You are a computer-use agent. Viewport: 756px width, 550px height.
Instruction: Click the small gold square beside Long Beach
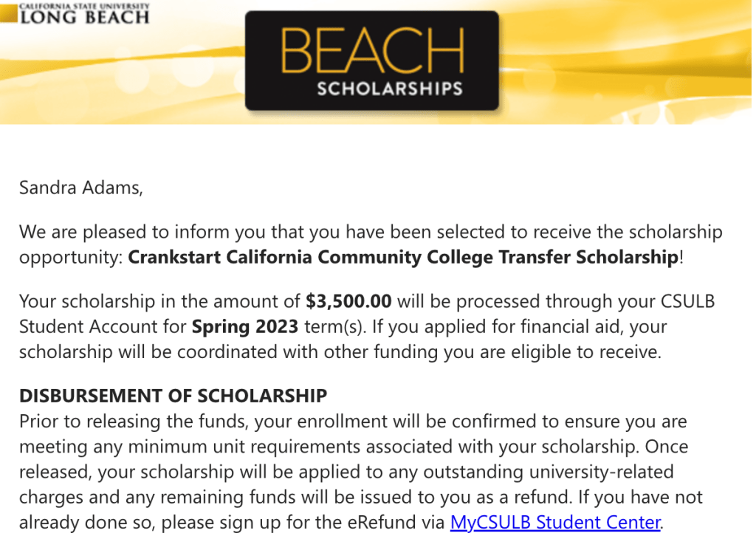9,15
